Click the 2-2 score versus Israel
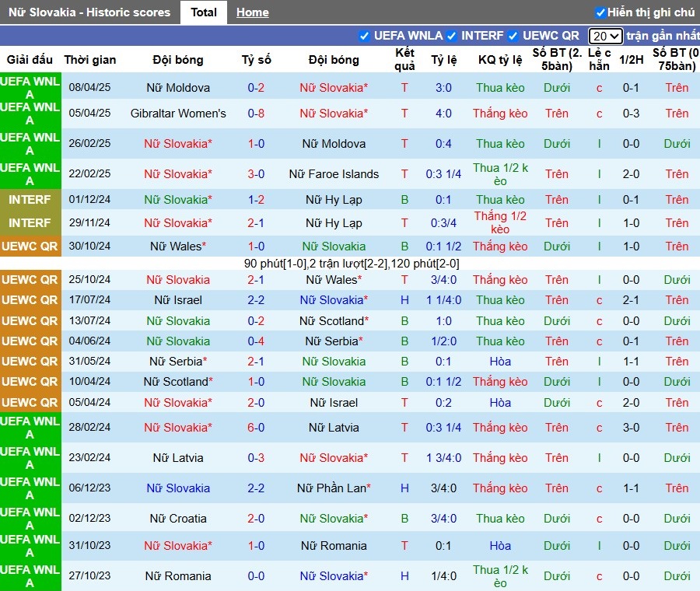 pos(256,300)
